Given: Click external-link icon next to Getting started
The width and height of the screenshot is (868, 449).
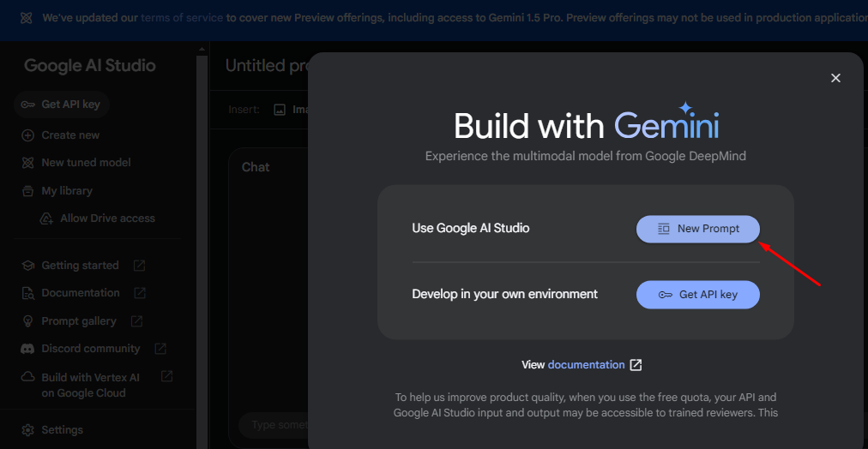Looking at the screenshot, I should point(139,266).
